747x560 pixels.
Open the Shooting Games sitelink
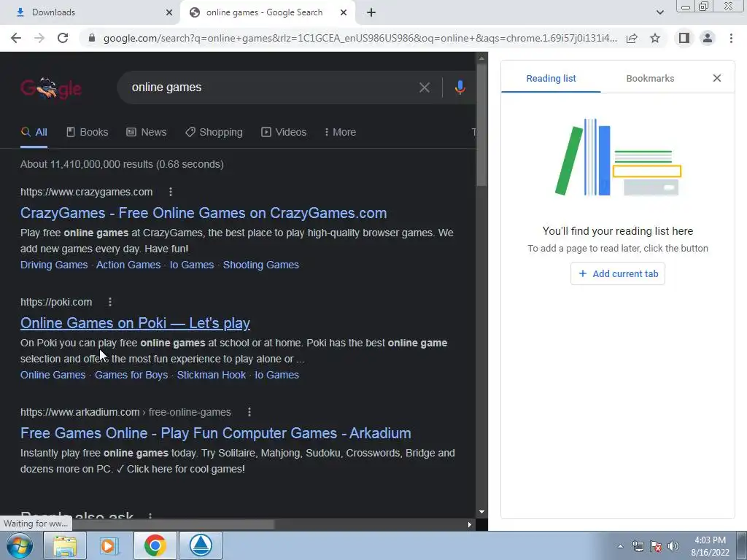coord(260,265)
